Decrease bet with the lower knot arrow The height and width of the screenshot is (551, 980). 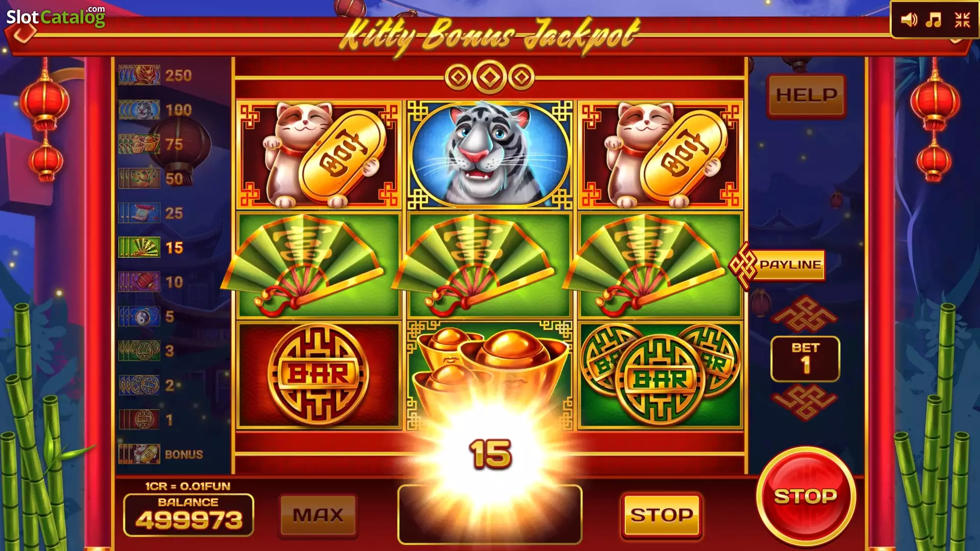[x=804, y=403]
